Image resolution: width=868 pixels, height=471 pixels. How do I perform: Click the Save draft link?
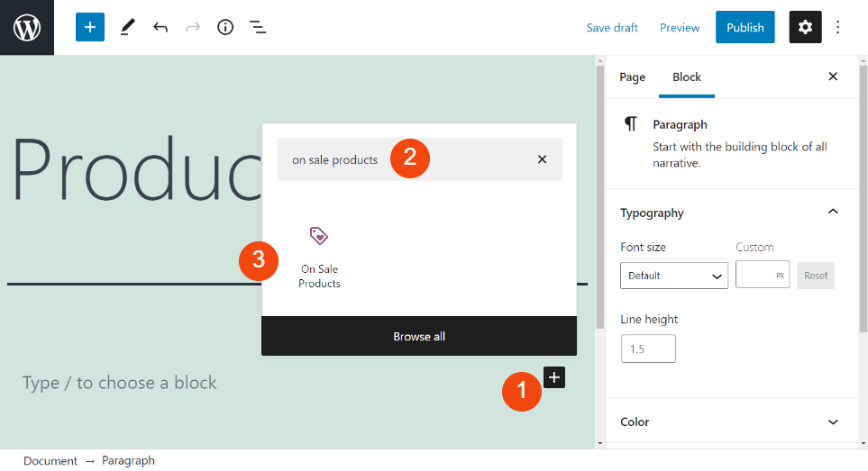point(612,28)
